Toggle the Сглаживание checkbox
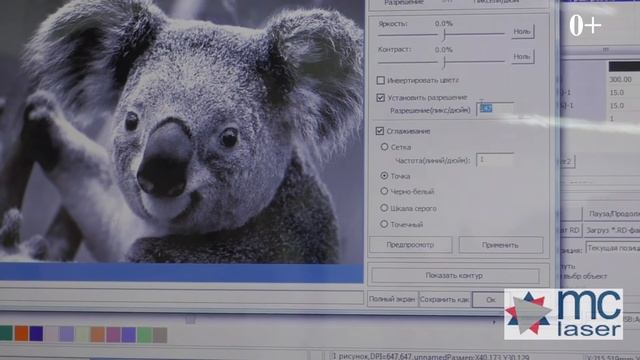640x360 pixels. coord(380,131)
